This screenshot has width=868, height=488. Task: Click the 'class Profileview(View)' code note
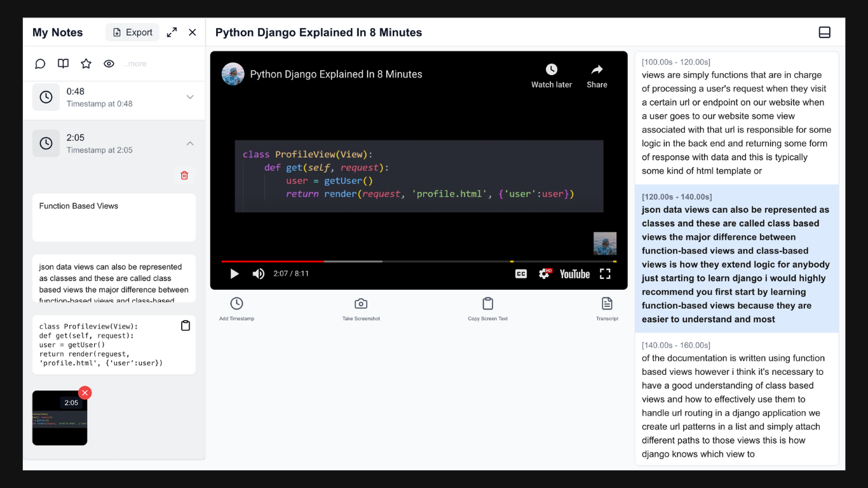114,345
